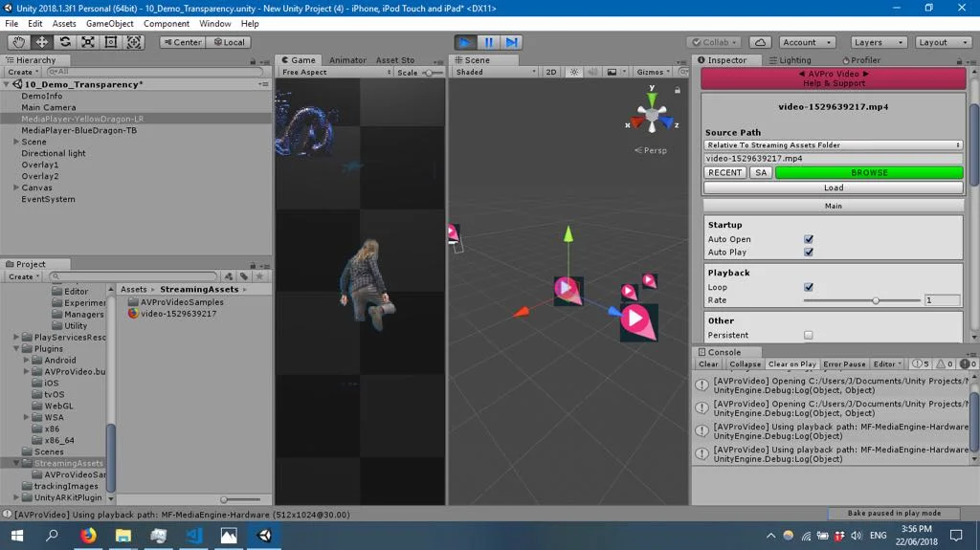Click the Project search field
Image resolution: width=980 pixels, height=550 pixels.
click(134, 276)
